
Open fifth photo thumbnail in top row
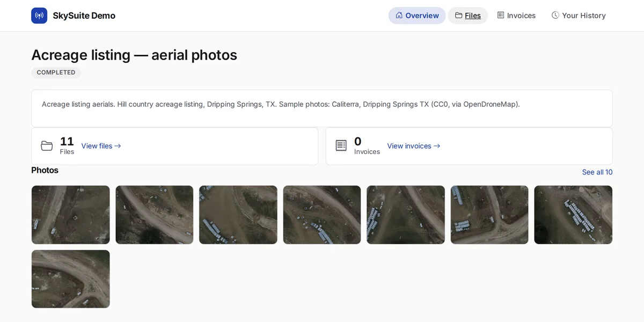[x=406, y=215]
